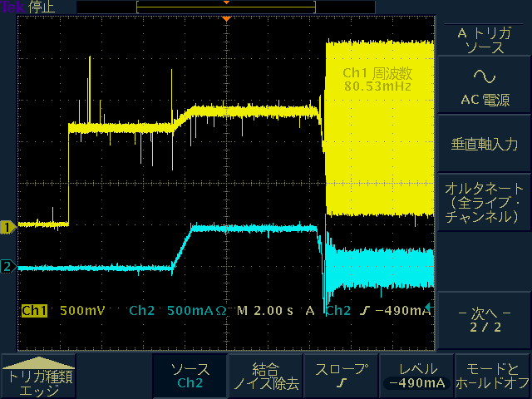Click the orange trigger position marker atop graticule

(226, 18)
